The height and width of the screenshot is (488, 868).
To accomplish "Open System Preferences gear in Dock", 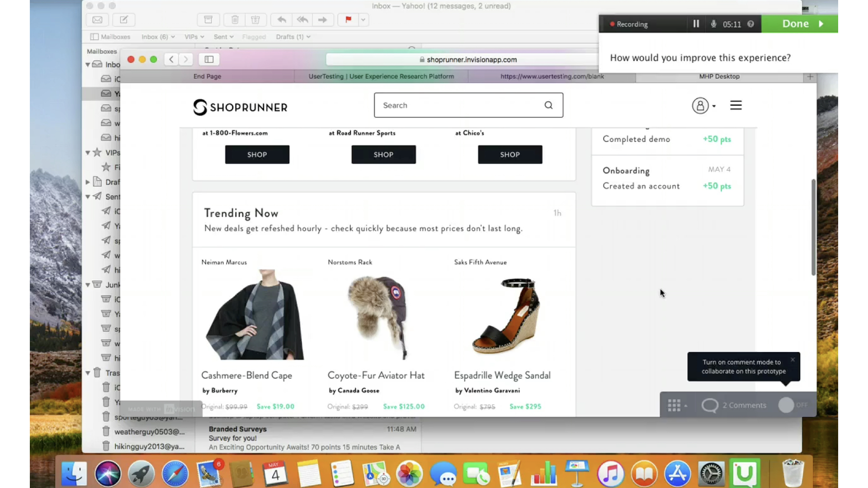I will tap(711, 474).
